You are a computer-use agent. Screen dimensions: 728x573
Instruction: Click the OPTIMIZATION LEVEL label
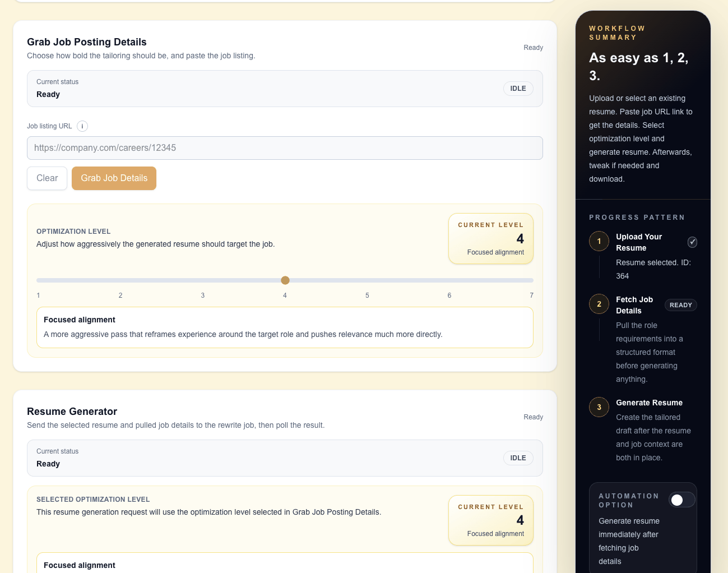[x=73, y=232]
